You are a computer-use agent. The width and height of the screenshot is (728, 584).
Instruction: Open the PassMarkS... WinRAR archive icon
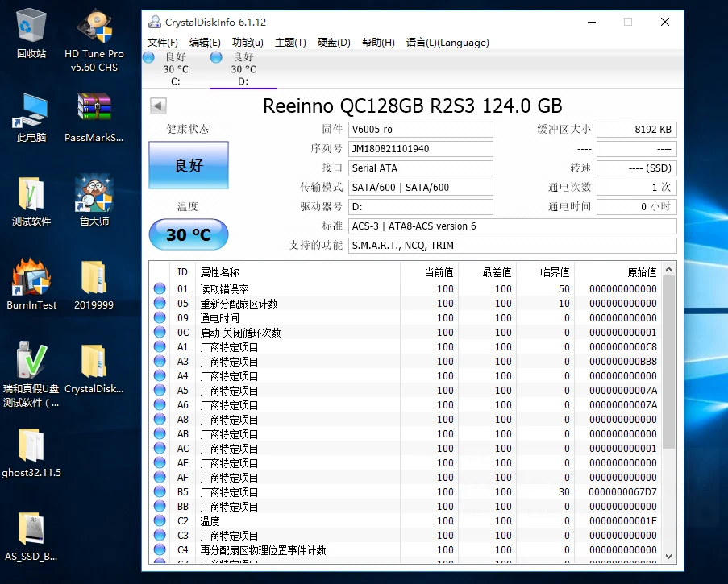[94, 118]
